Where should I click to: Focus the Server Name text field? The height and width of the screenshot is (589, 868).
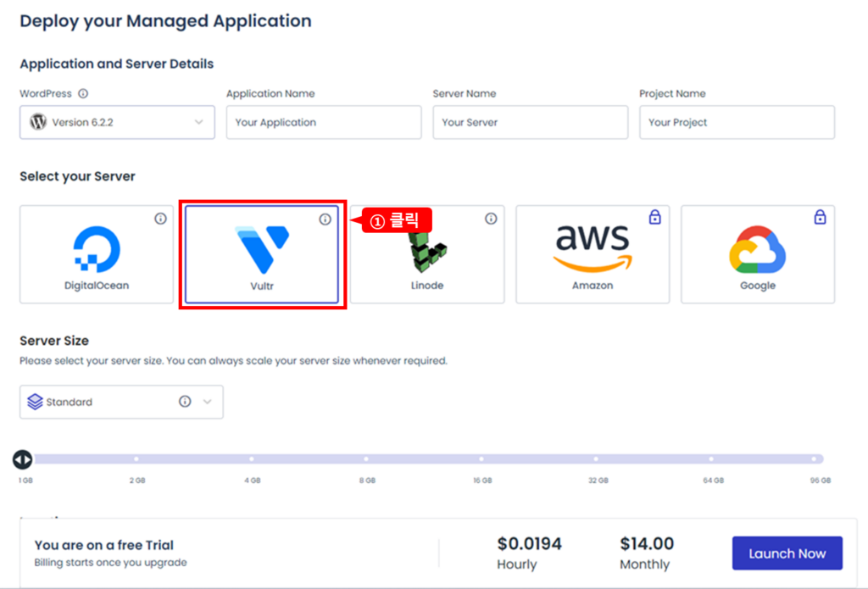[530, 122]
